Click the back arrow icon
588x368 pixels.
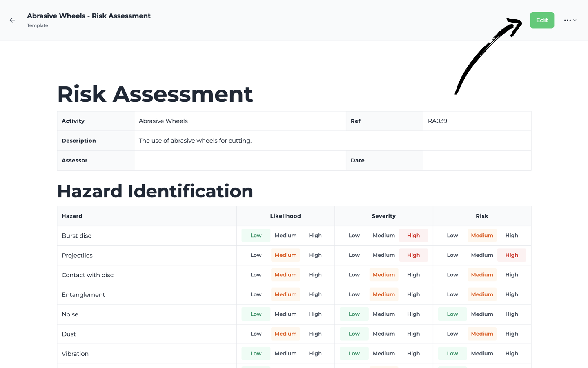click(x=12, y=20)
